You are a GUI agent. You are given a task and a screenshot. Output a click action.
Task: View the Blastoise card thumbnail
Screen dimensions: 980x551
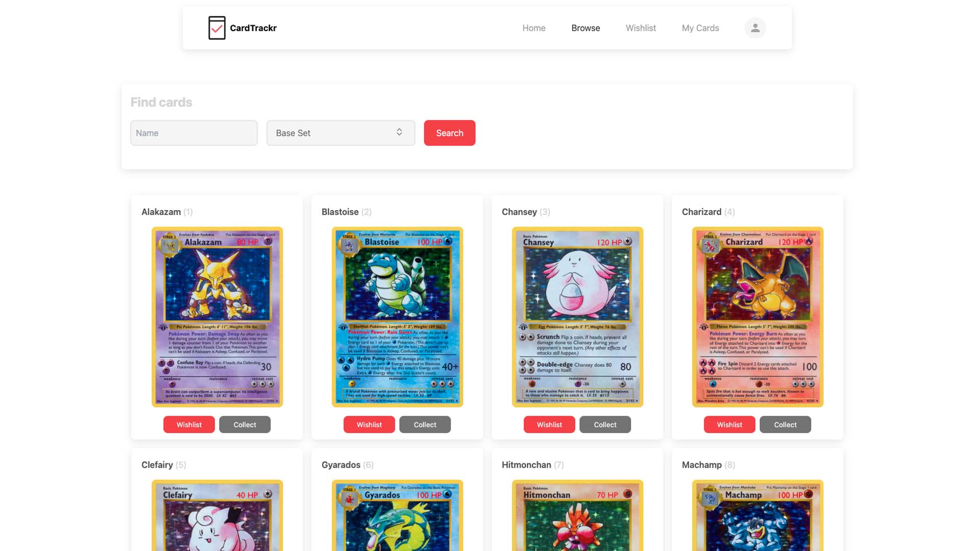397,317
